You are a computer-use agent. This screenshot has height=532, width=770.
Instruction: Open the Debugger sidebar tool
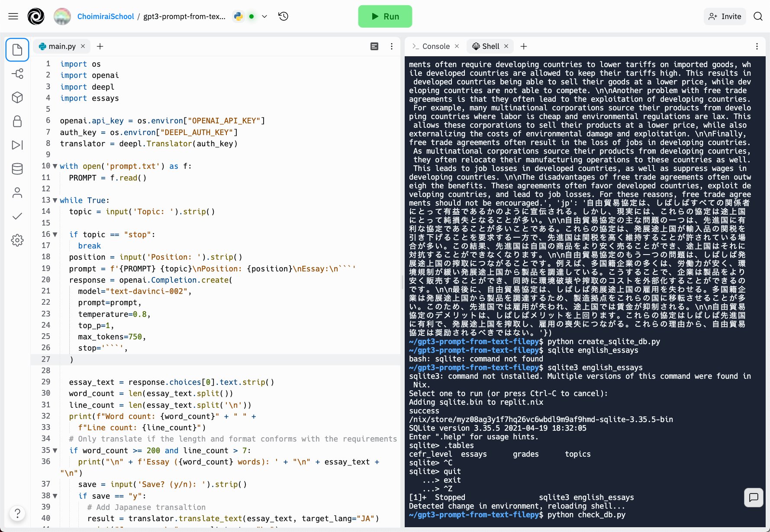[17, 145]
